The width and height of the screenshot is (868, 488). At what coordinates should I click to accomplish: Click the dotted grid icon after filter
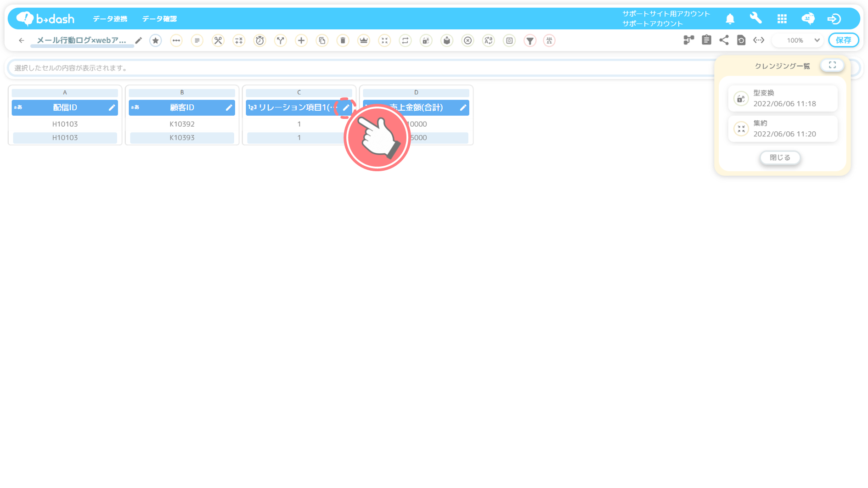[x=549, y=40]
